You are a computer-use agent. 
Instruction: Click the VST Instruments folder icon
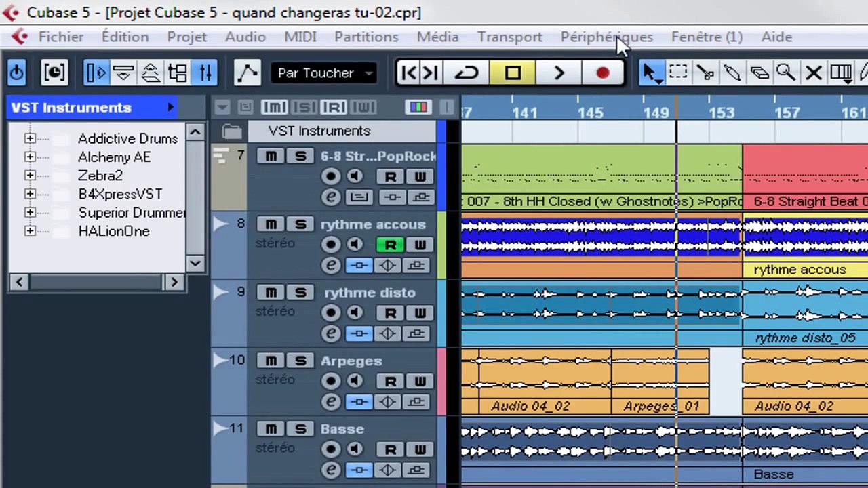tap(232, 131)
